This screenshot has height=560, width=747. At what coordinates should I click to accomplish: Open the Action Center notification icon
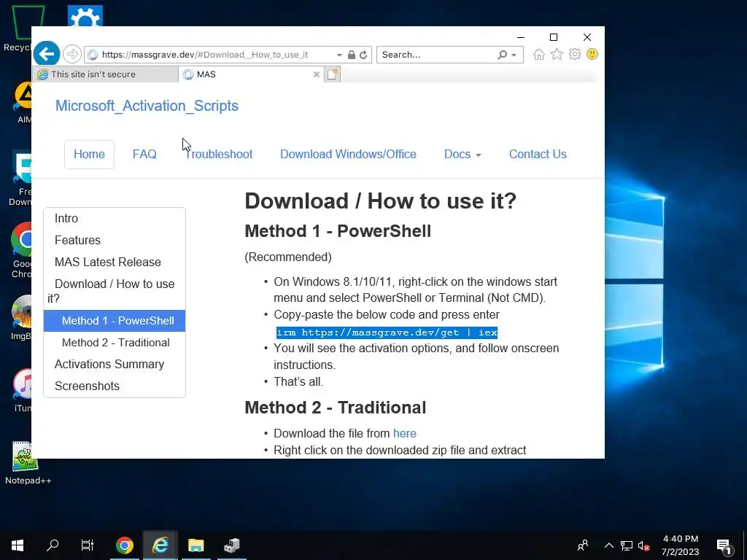(x=724, y=546)
